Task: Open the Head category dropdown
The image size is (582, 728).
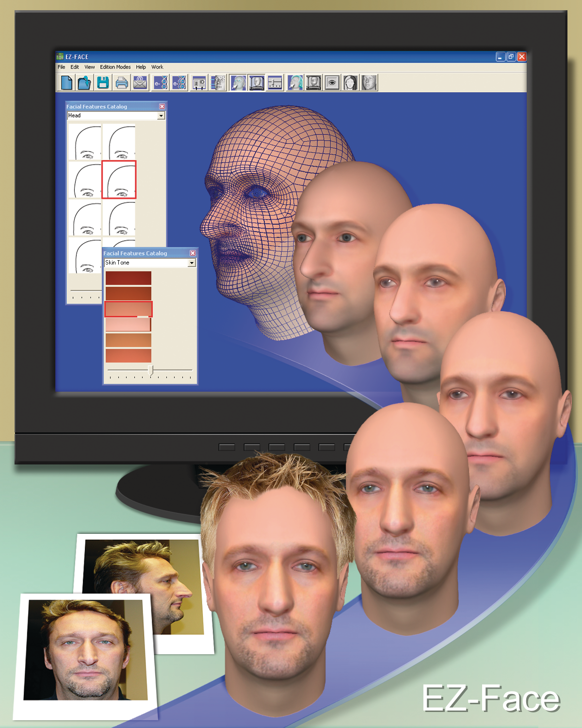Action: 162,116
